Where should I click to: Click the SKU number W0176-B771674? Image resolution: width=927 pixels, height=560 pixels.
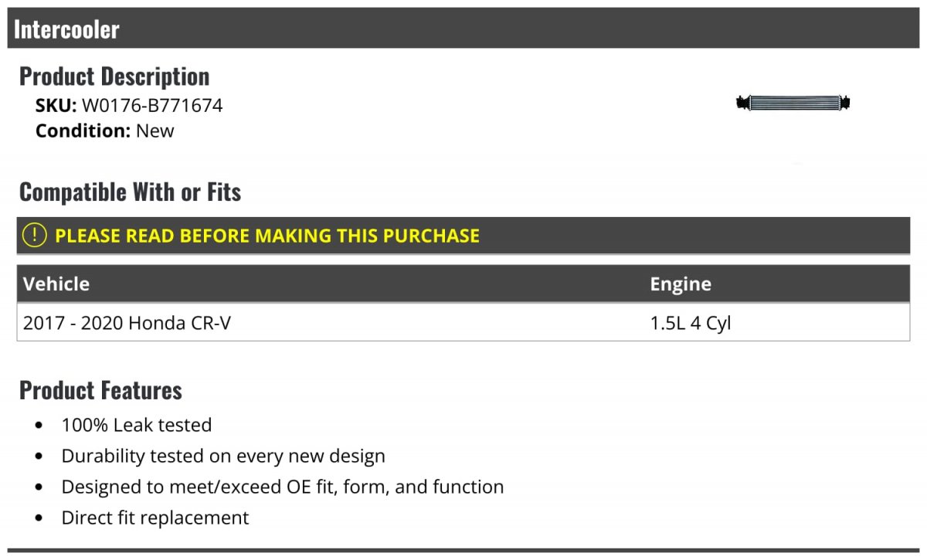(x=152, y=105)
